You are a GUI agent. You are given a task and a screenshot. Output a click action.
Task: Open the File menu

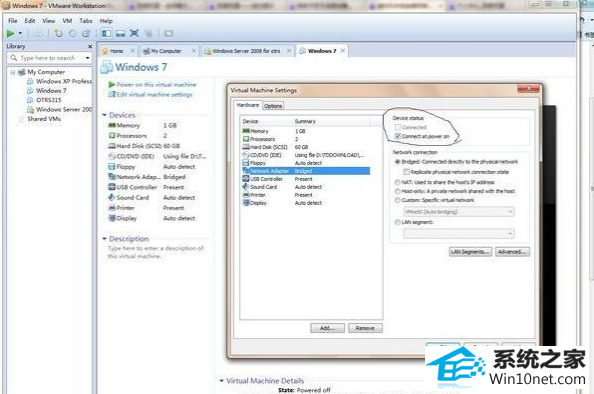(13, 21)
